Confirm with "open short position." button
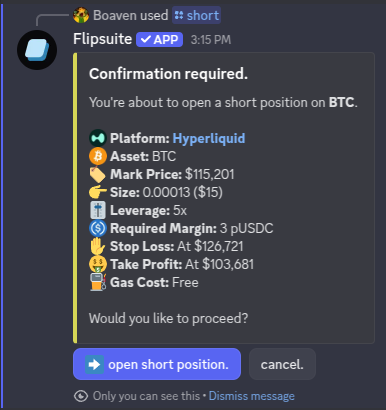The image size is (386, 410). (157, 364)
